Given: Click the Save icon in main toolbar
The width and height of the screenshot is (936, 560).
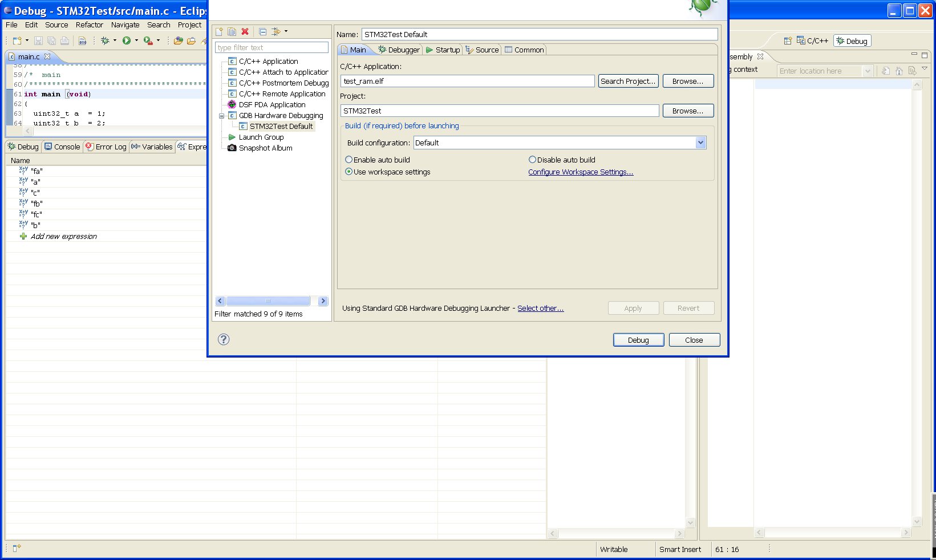Looking at the screenshot, I should coord(38,40).
